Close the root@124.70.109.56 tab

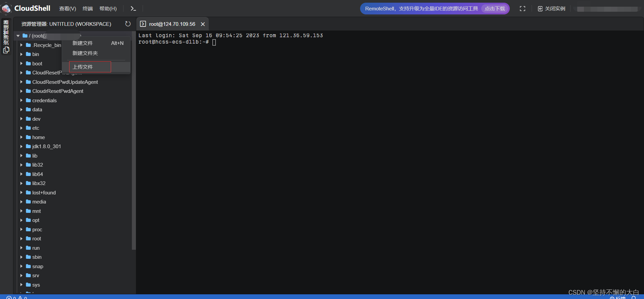point(203,24)
